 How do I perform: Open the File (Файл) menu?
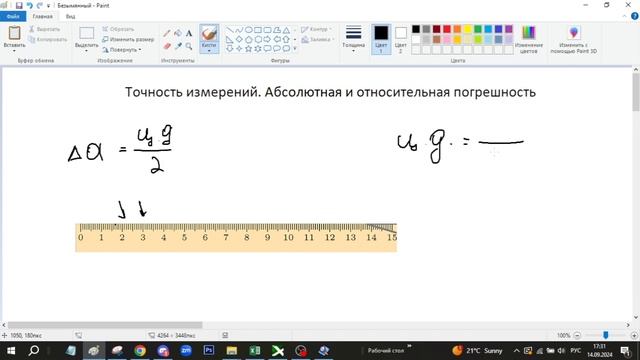click(13, 16)
